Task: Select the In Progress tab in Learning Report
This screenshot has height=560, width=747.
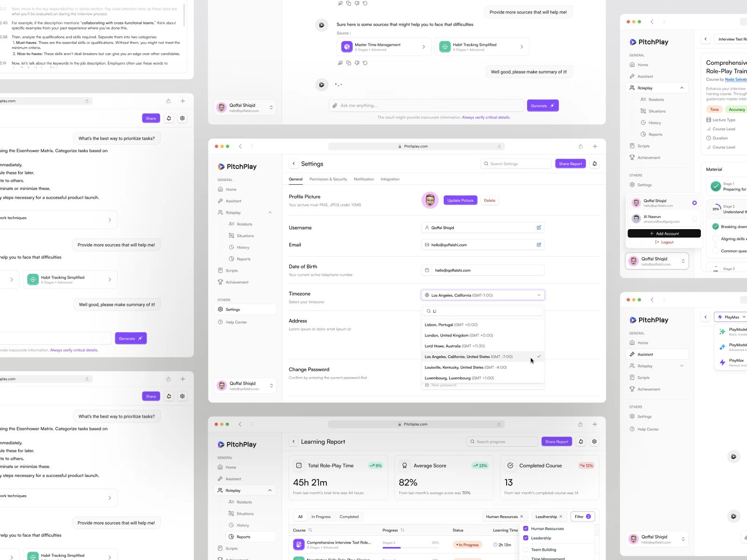Action: 321,517
